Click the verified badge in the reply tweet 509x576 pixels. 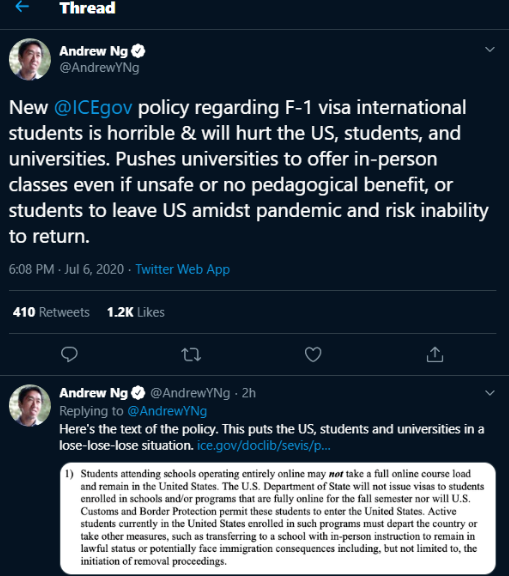[x=138, y=393]
